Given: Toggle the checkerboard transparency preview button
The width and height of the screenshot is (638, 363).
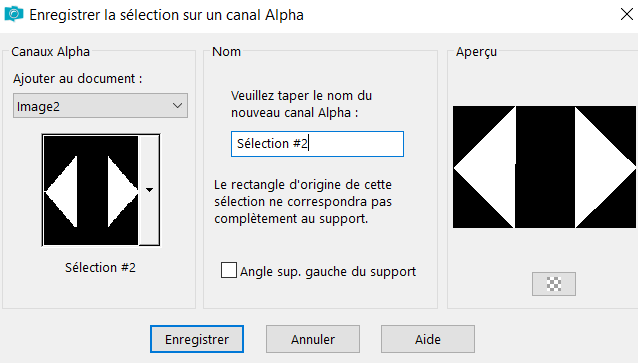Looking at the screenshot, I should pos(553,284).
